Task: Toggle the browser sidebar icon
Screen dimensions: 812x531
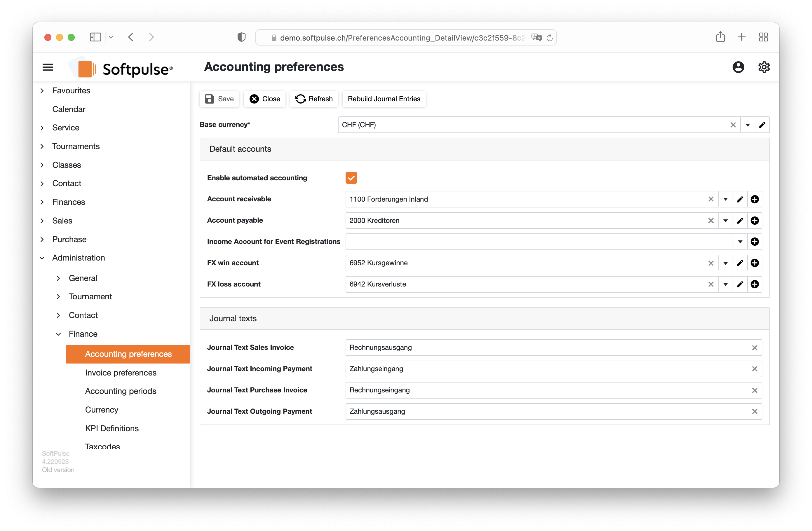Action: tap(95, 37)
